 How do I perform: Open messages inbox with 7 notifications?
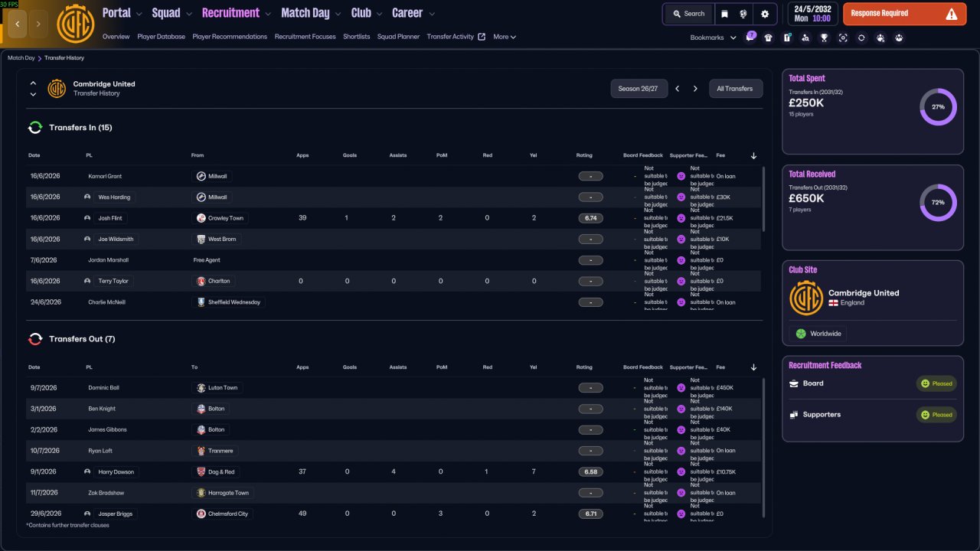pos(750,37)
